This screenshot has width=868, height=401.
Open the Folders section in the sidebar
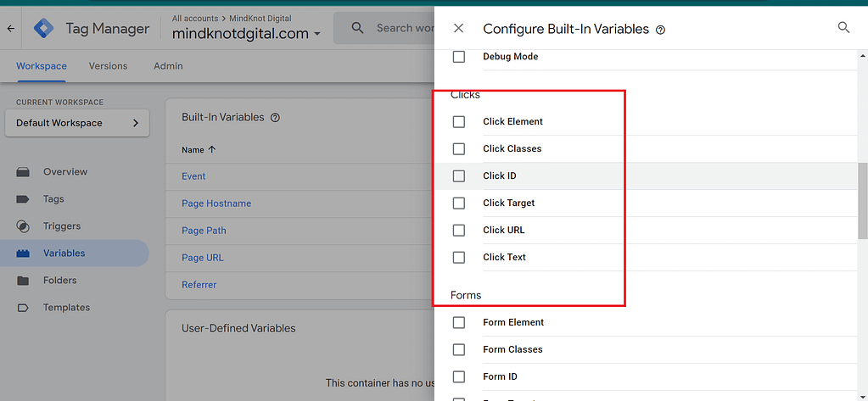[59, 281]
